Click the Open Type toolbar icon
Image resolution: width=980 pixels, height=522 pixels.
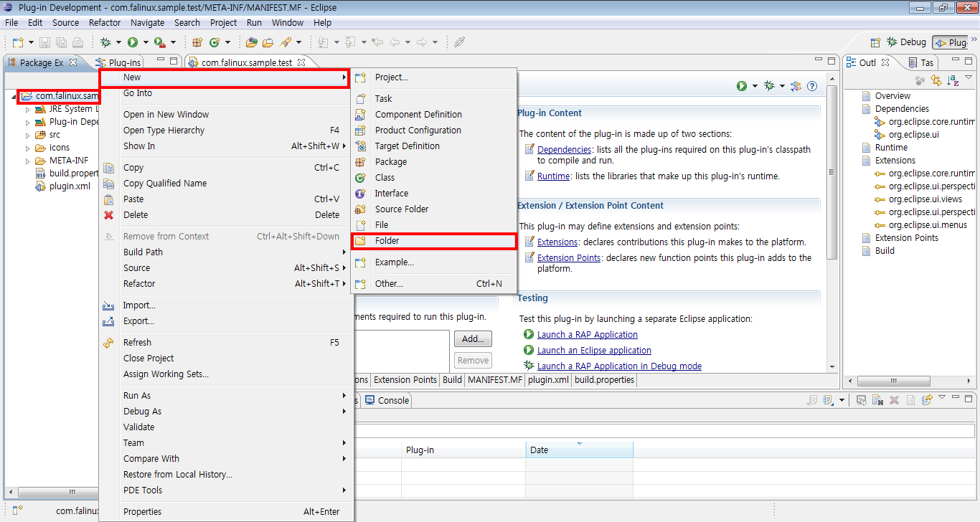[251, 42]
